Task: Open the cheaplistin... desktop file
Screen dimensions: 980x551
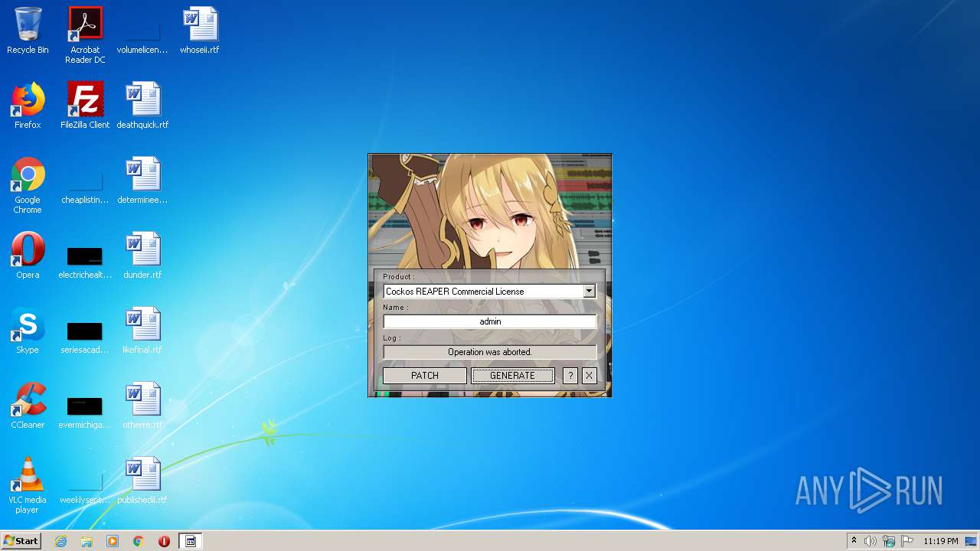Action: coord(85,185)
